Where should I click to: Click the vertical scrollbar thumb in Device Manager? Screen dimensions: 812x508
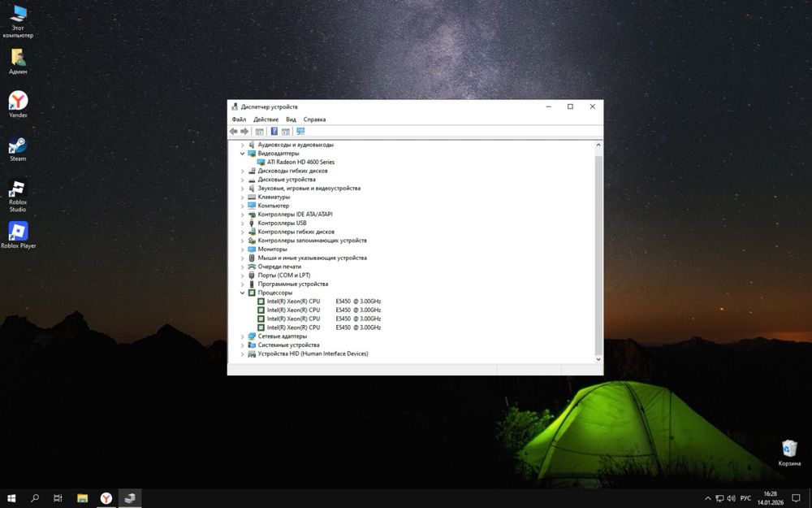pos(598,255)
